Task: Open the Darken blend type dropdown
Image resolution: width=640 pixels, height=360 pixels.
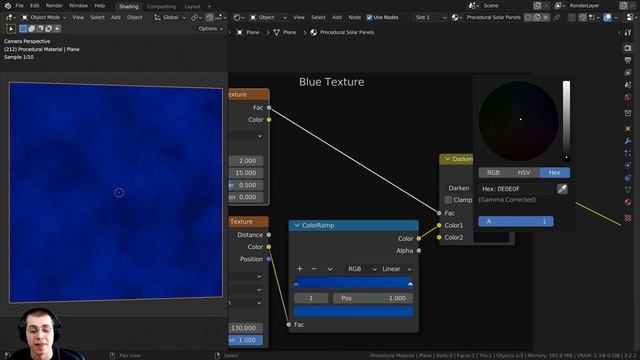Action: (x=459, y=188)
